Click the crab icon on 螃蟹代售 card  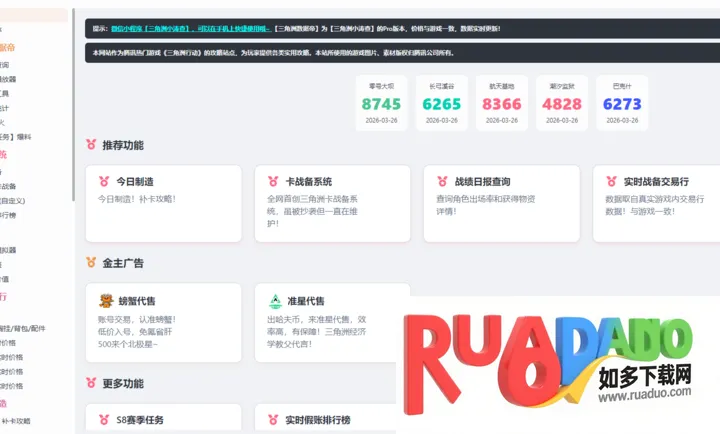[105, 300]
